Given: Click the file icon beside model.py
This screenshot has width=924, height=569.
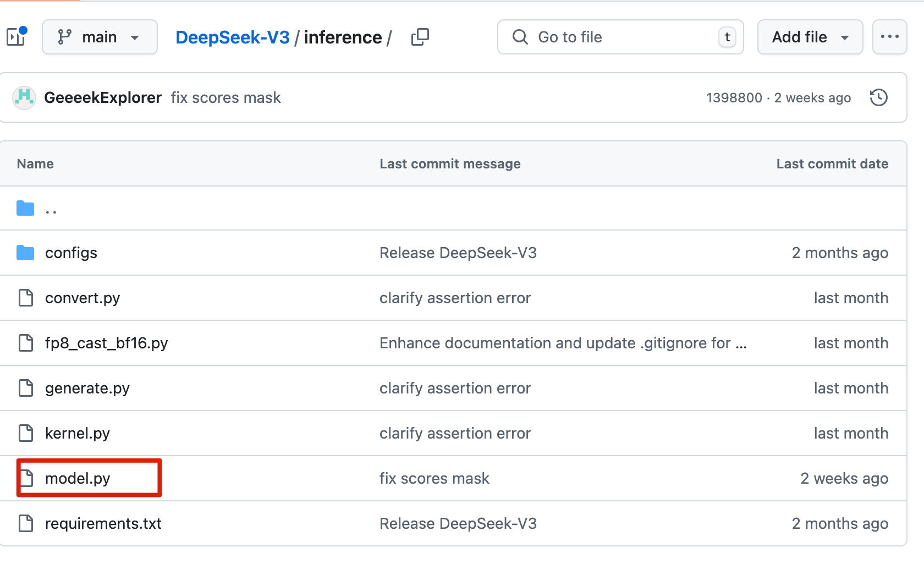Looking at the screenshot, I should point(26,478).
